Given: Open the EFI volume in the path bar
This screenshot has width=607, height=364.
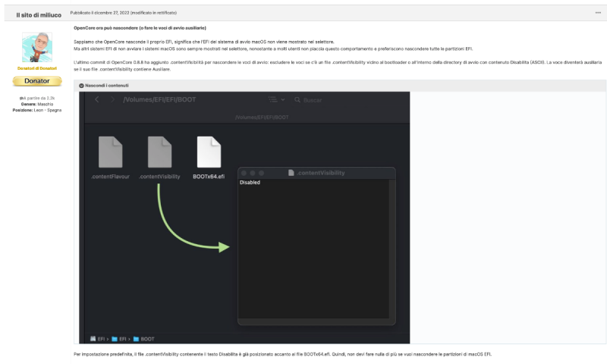Looking at the screenshot, I should (98, 339).
